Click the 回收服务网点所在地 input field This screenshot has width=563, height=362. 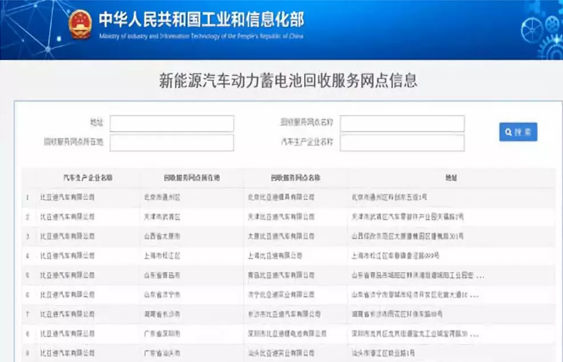click(x=172, y=143)
